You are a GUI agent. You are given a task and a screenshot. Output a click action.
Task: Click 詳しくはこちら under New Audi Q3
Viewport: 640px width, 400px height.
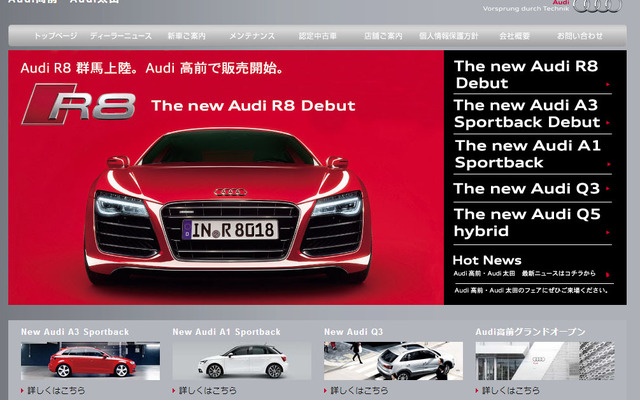(359, 391)
